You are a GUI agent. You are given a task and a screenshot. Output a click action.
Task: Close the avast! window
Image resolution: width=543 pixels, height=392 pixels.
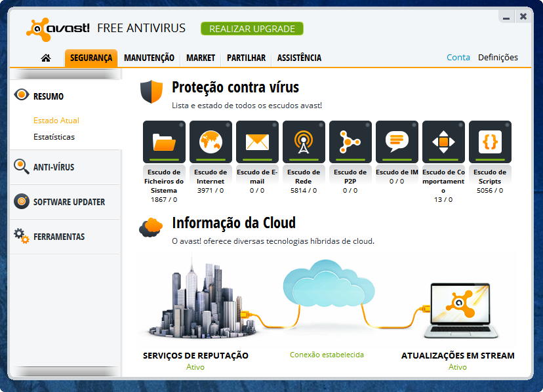pyautogui.click(x=523, y=16)
